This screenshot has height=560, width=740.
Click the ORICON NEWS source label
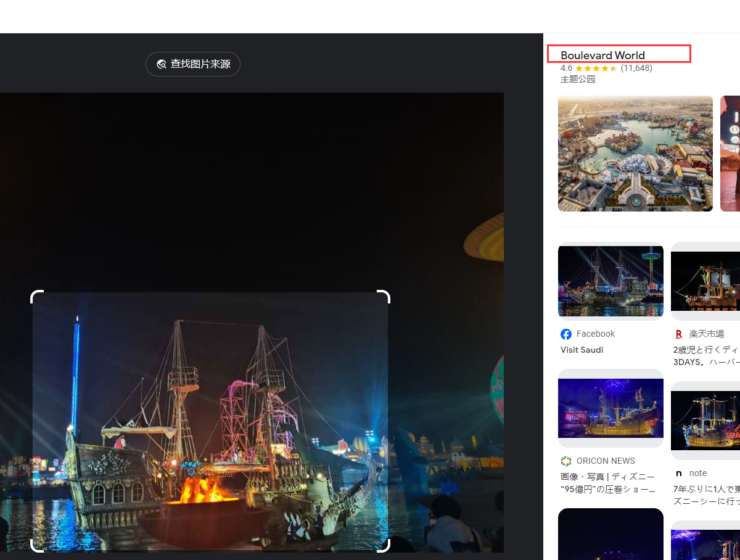point(606,461)
